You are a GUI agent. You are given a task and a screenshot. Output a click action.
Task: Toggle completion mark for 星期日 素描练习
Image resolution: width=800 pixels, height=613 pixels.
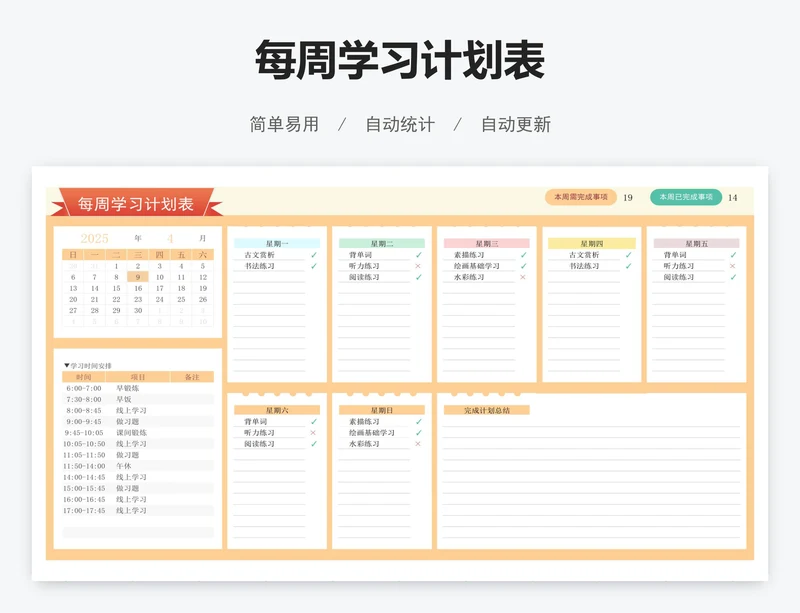click(x=419, y=422)
